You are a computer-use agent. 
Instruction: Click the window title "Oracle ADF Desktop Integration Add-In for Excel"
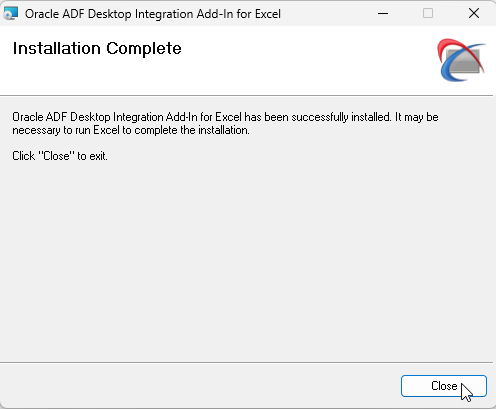click(x=153, y=14)
